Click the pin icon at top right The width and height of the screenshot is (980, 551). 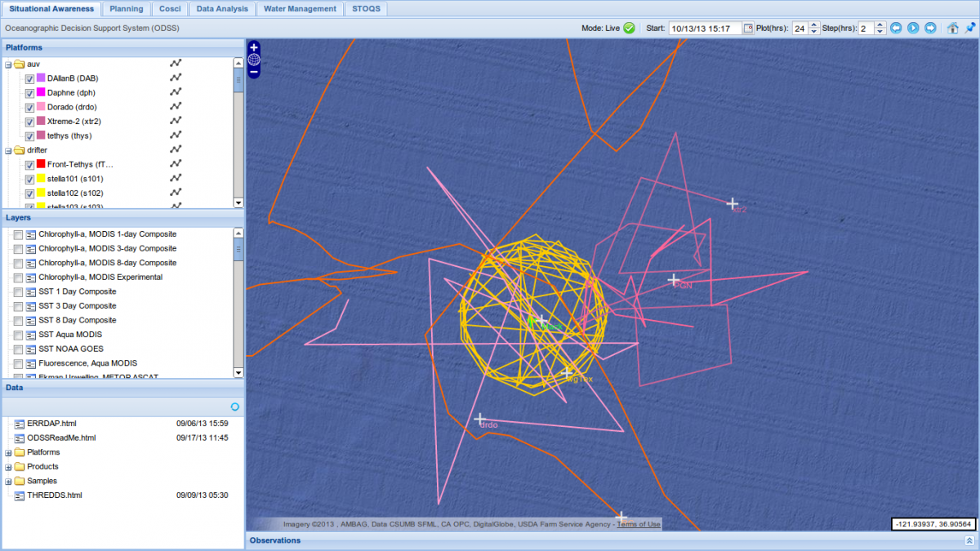tap(969, 29)
